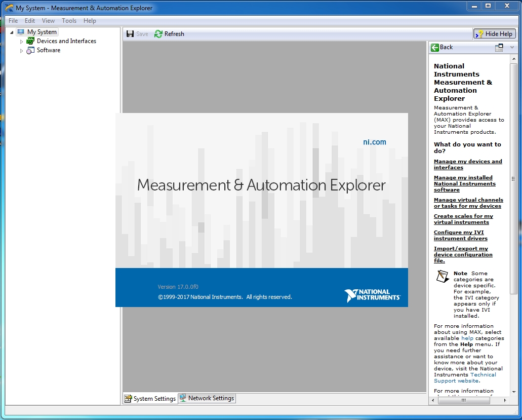Click the System Settings tab icon
Screen dimensions: 522x420
pos(128,398)
